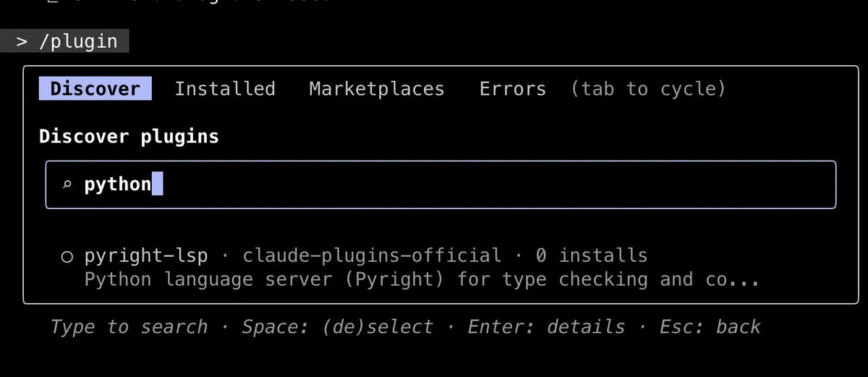
Task: Click the 'Space: (de)select' hint
Action: coord(337,327)
